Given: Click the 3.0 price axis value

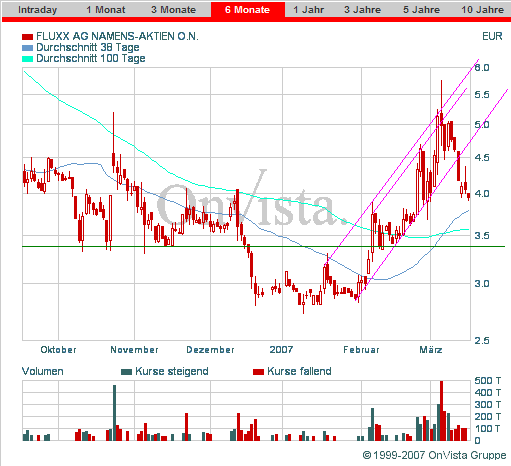Looking at the screenshot, I should (482, 284).
